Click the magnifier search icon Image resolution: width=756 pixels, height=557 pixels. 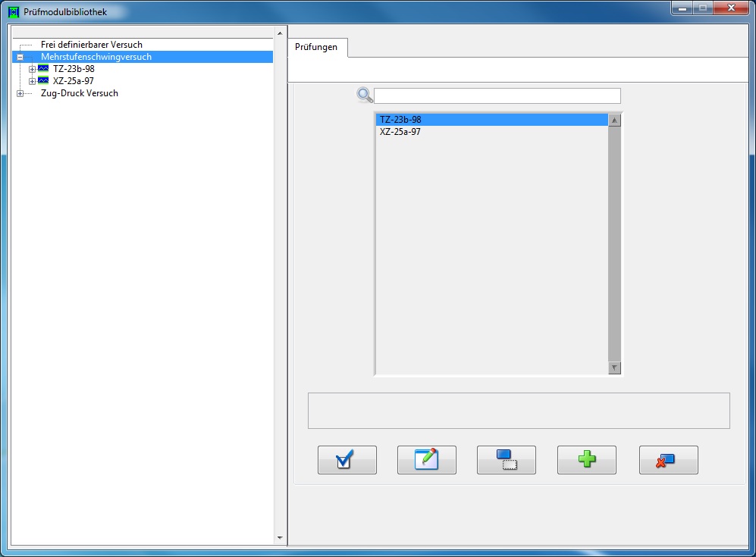(x=364, y=95)
